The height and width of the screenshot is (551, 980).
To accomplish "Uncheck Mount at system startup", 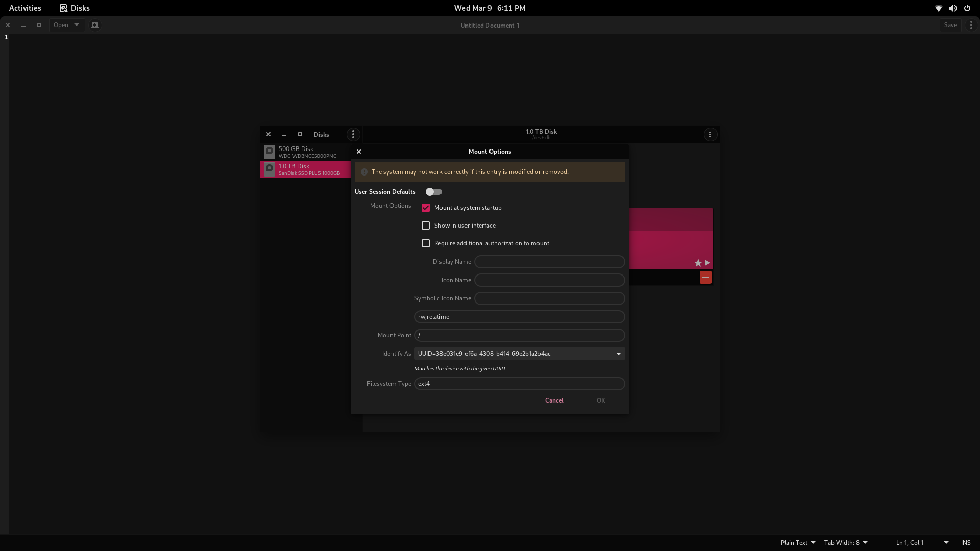I will pos(426,208).
